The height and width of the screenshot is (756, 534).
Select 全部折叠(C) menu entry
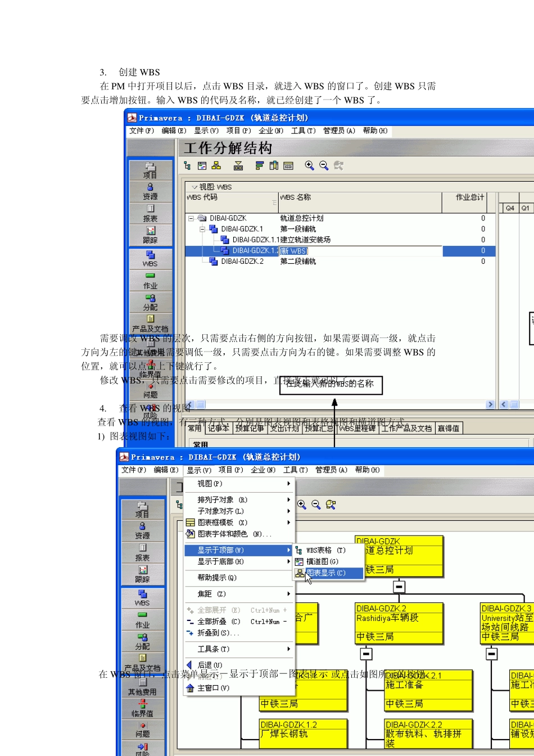(239, 622)
